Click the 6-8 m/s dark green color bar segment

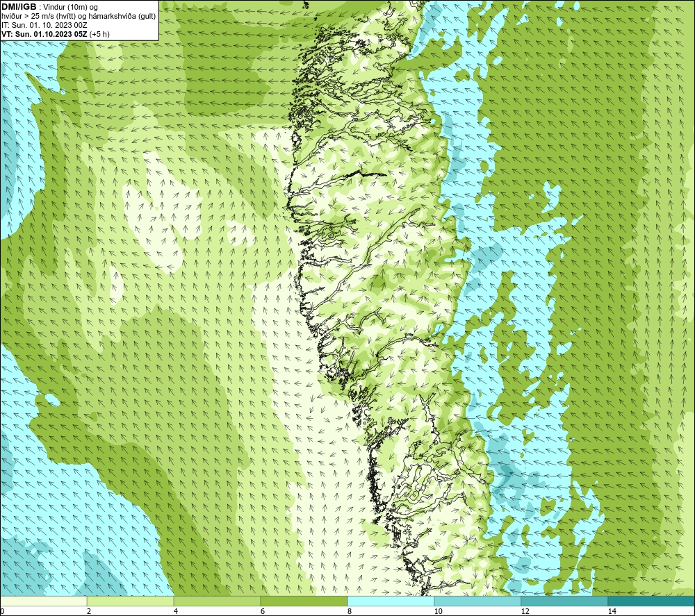[304, 601]
